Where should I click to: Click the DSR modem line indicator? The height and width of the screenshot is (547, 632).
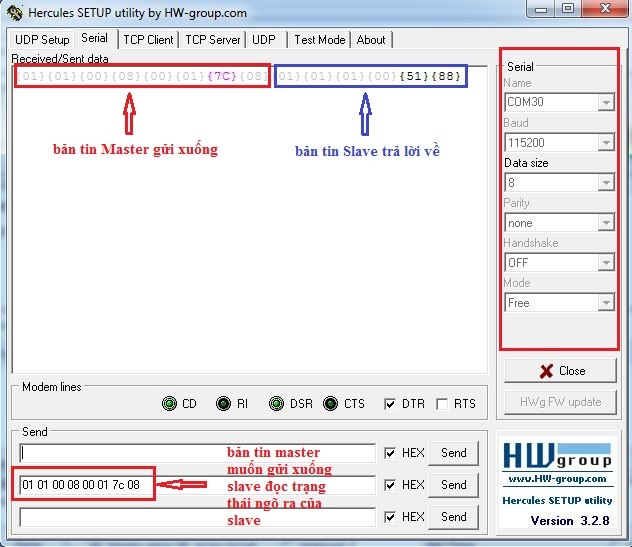pos(276,403)
